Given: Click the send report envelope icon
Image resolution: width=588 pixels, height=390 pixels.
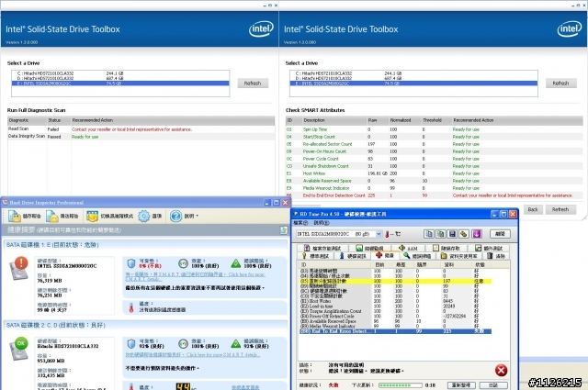Looking at the screenshot, I should point(52,217).
